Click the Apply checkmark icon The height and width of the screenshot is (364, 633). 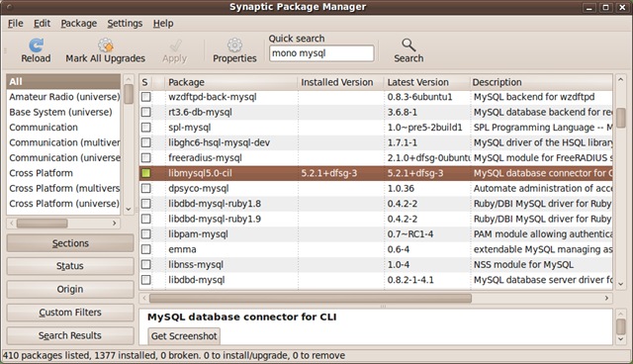[175, 45]
